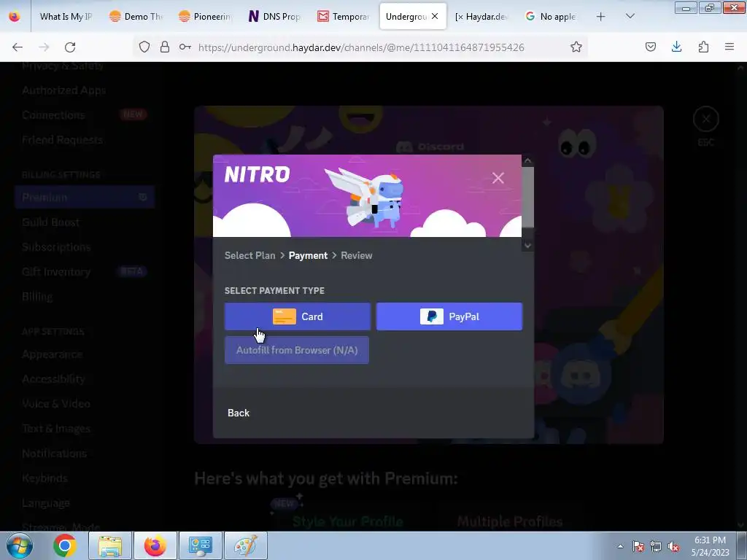
Task: Switch to Temporary mail tab
Action: coord(344,17)
